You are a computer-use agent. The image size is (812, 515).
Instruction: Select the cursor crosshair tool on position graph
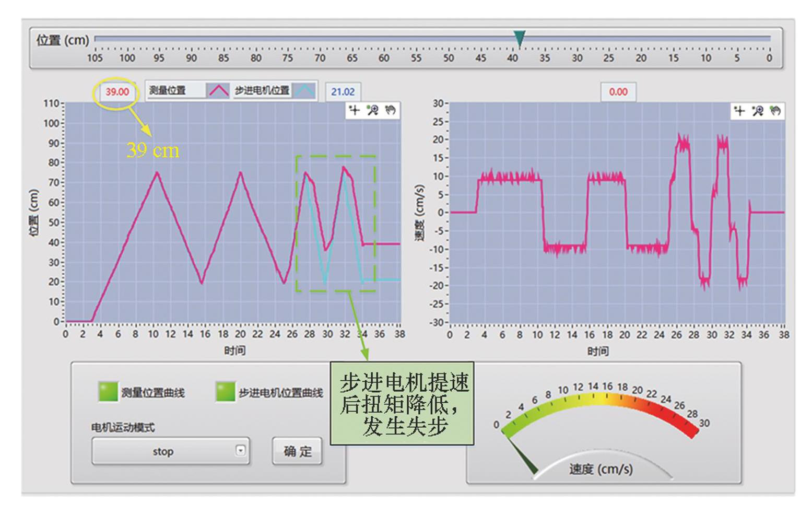(x=355, y=110)
